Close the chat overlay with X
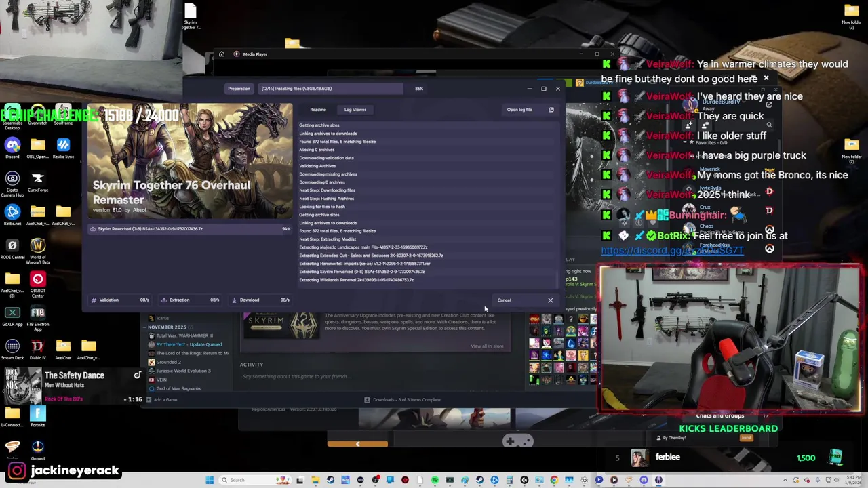This screenshot has height=488, width=868. pyautogui.click(x=766, y=78)
